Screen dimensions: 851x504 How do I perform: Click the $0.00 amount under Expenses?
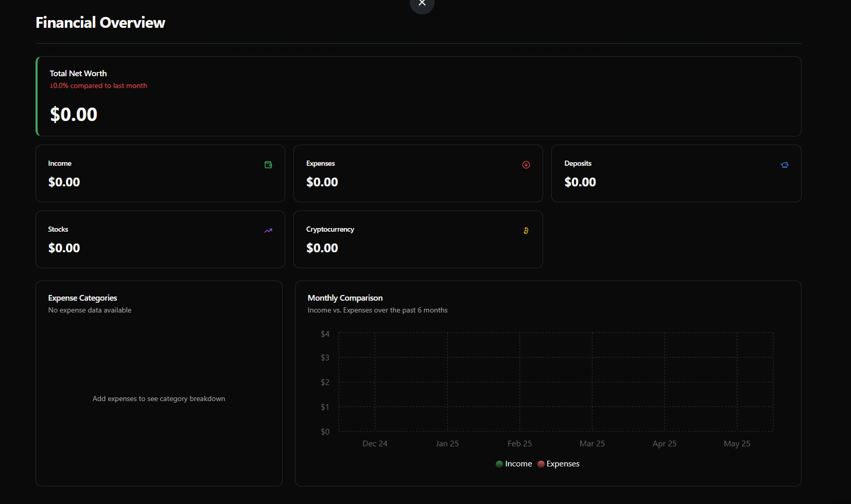coord(322,182)
